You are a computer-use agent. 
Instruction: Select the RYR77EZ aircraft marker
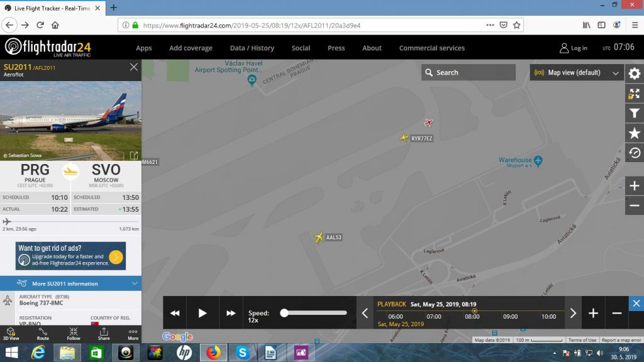click(404, 138)
